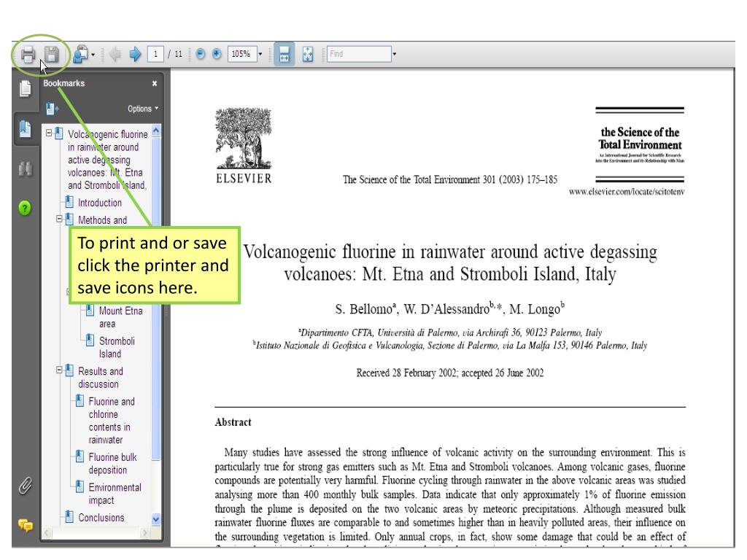Close the Bookmarks panel with the X
Image resolution: width=747 pixels, height=560 pixels.
(x=155, y=83)
